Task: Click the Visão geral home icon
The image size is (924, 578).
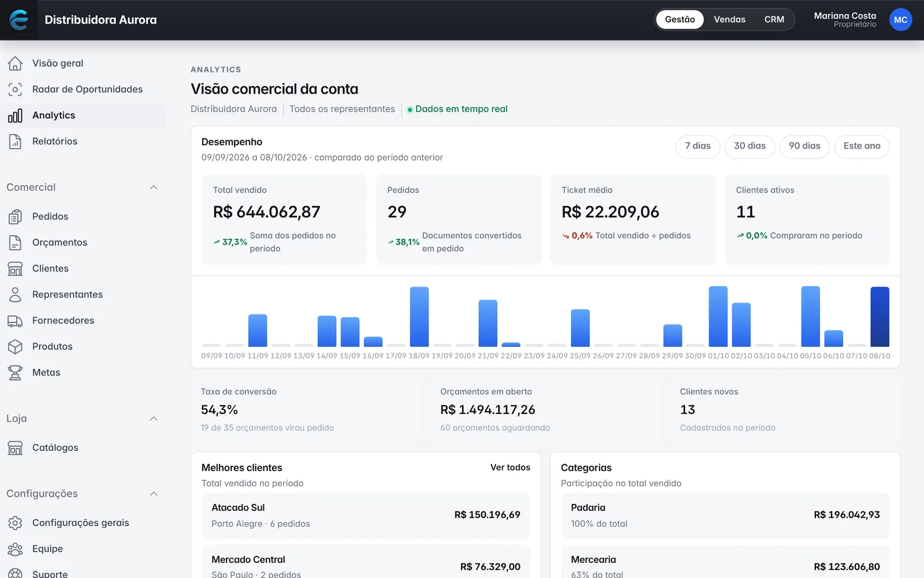Action: click(x=16, y=63)
